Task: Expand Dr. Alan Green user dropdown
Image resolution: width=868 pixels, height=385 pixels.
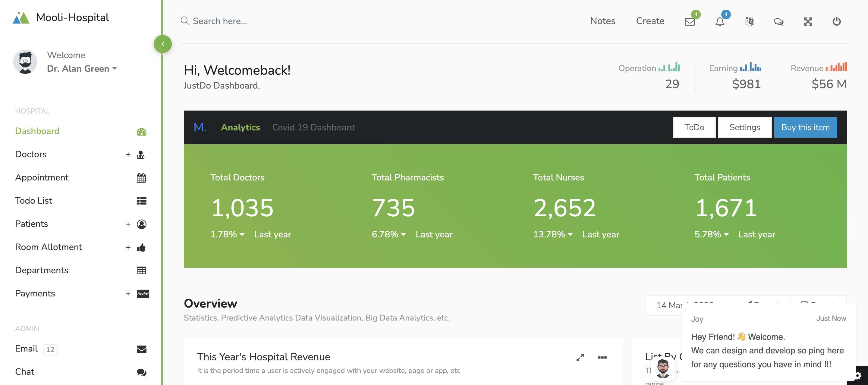Action: [x=82, y=69]
